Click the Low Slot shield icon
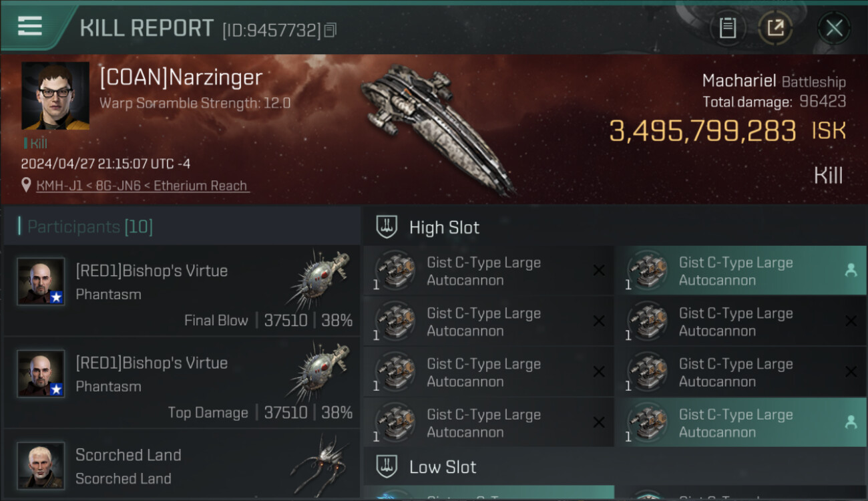 pos(387,466)
